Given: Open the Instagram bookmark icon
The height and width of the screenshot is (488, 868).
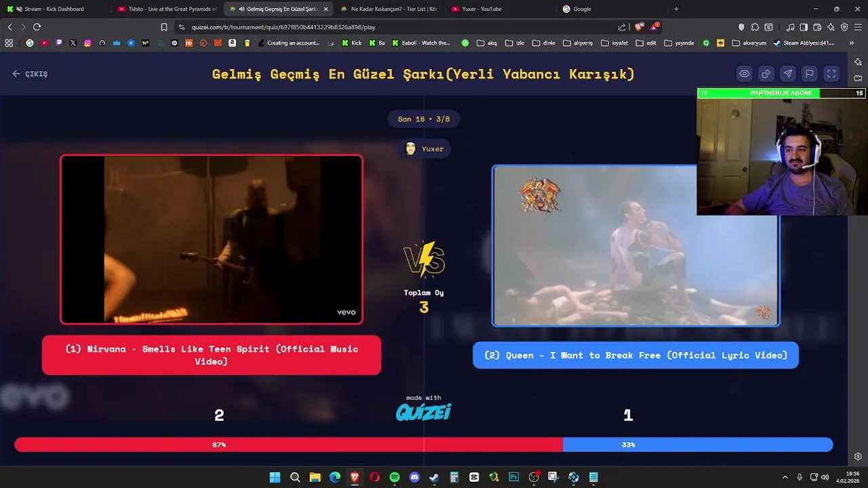Looking at the screenshot, I should (87, 43).
